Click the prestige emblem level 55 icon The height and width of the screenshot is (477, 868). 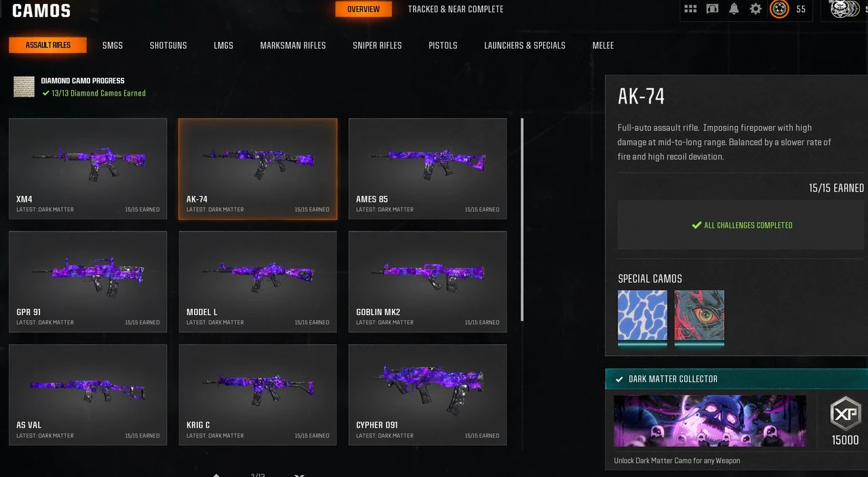(x=779, y=9)
